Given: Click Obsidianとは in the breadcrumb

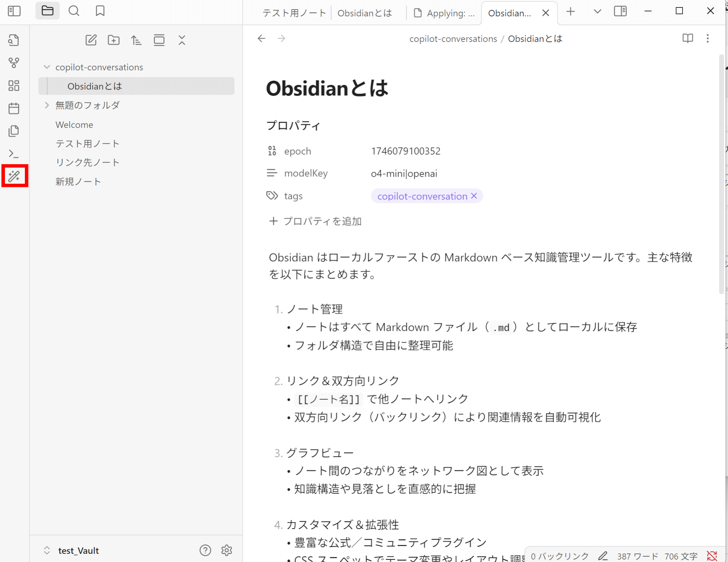Looking at the screenshot, I should [535, 39].
